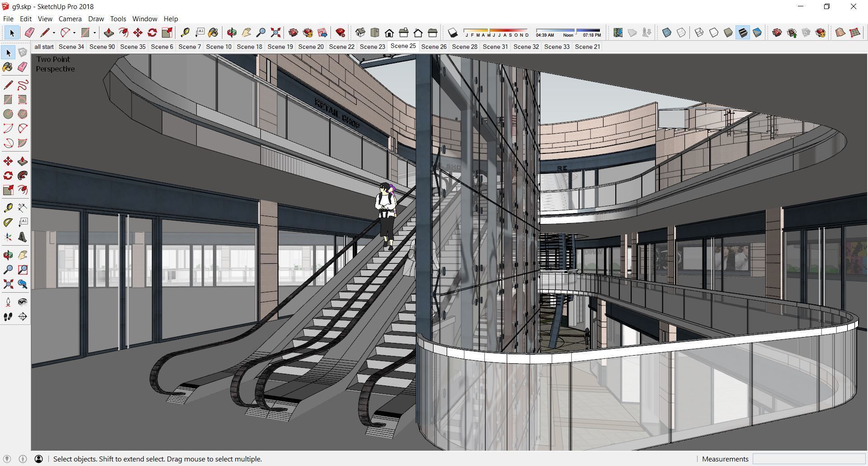868x466 pixels.
Task: Select the Circle tool
Action: (x=8, y=114)
